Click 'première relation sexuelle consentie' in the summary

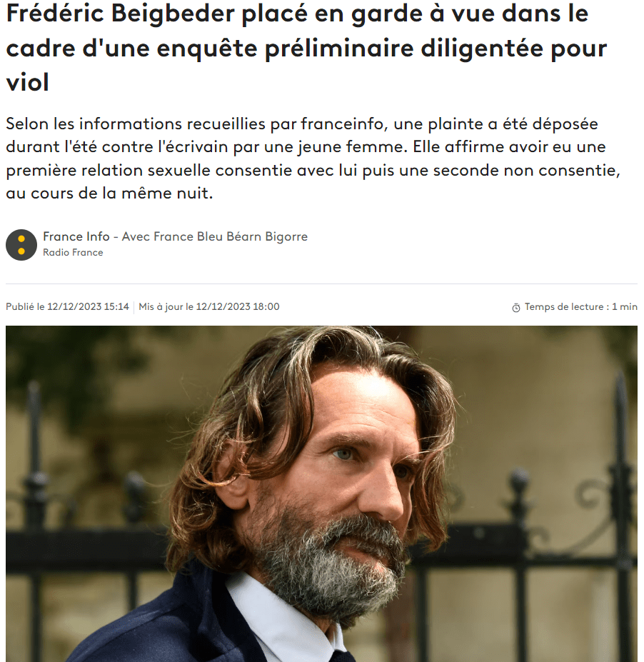click(x=149, y=171)
